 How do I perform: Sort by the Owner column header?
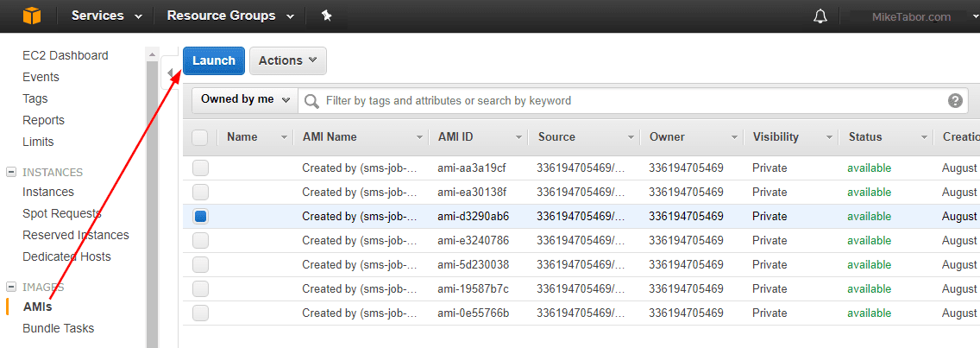click(667, 137)
